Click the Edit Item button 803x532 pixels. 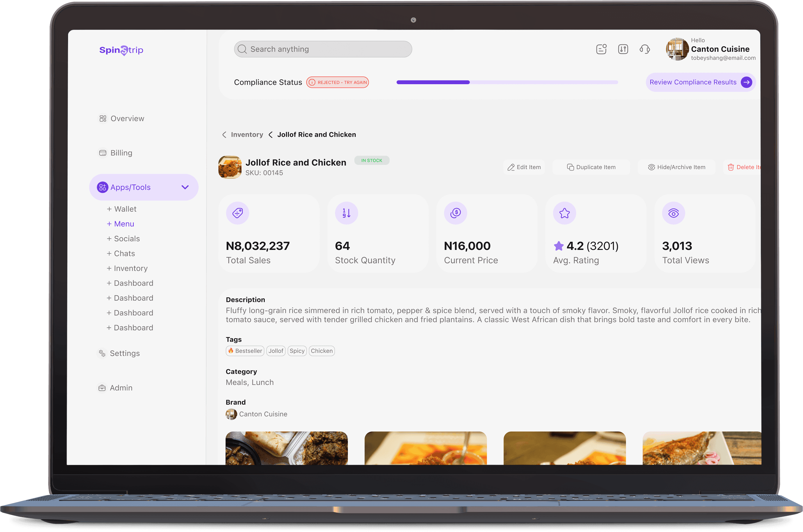(x=524, y=167)
